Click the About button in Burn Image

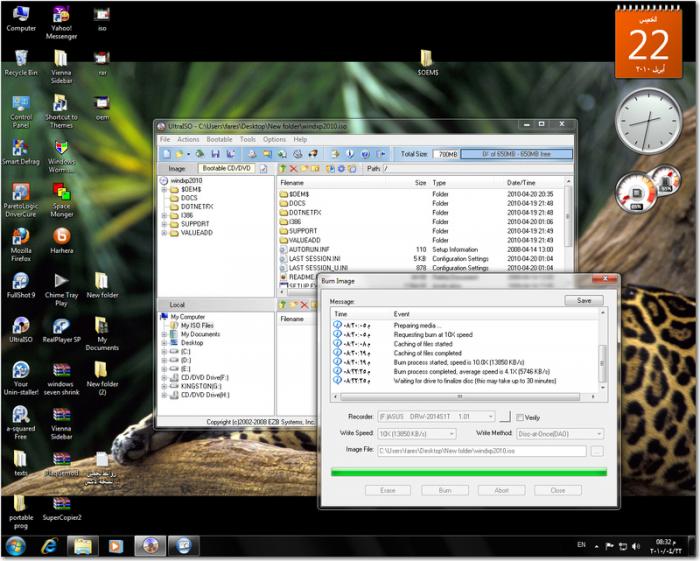coord(501,490)
